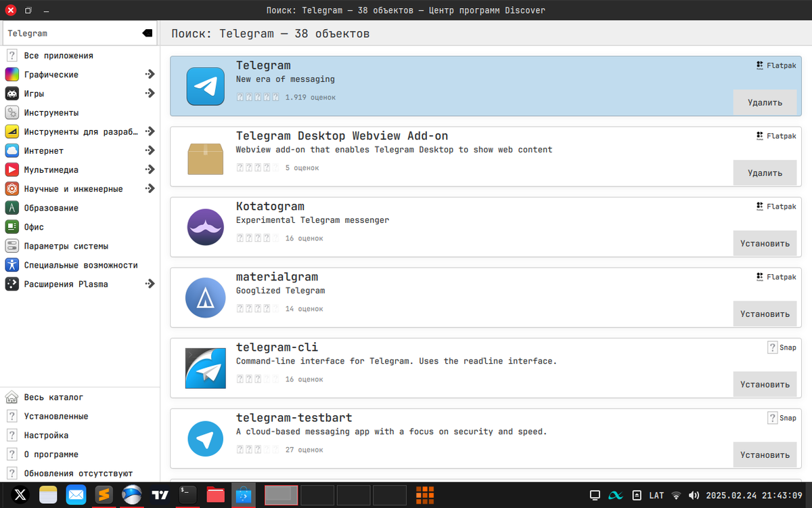Viewport: 812px width, 508px height.
Task: Expand the Расширения Plasma arrow
Action: [x=150, y=284]
